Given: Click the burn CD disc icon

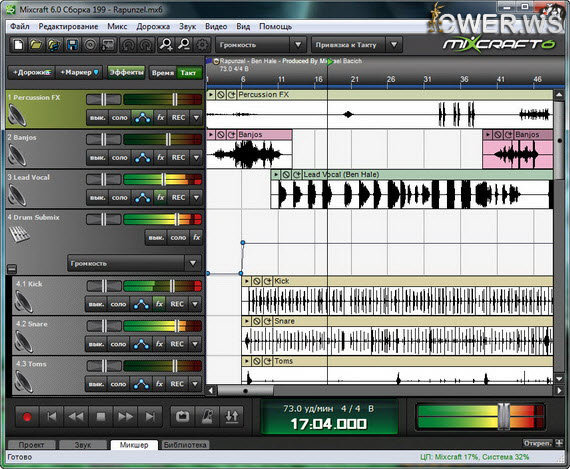Looking at the screenshot, I should pos(91,45).
